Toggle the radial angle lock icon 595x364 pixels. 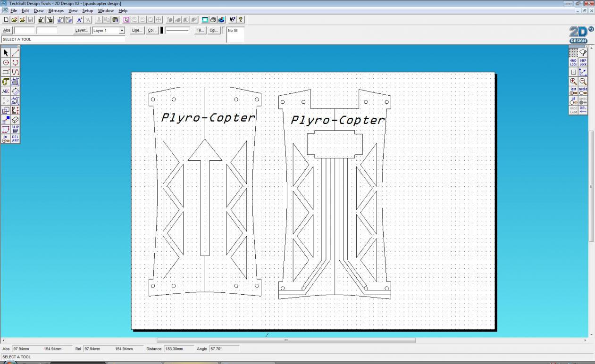(583, 53)
